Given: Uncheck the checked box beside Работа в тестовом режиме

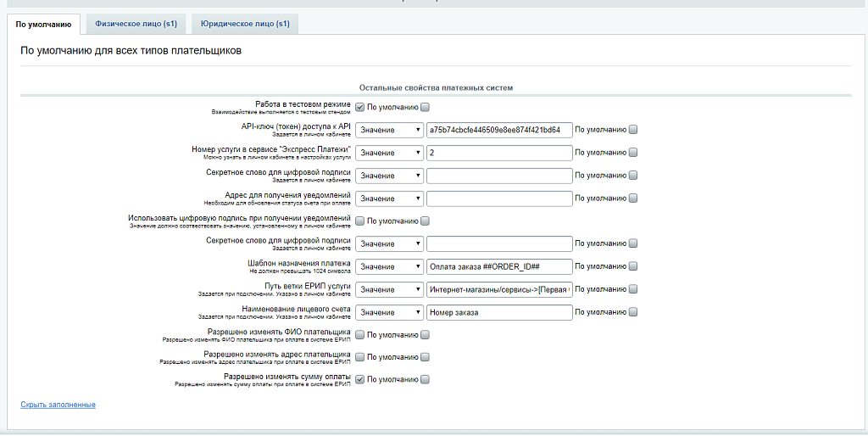Looking at the screenshot, I should 360,107.
